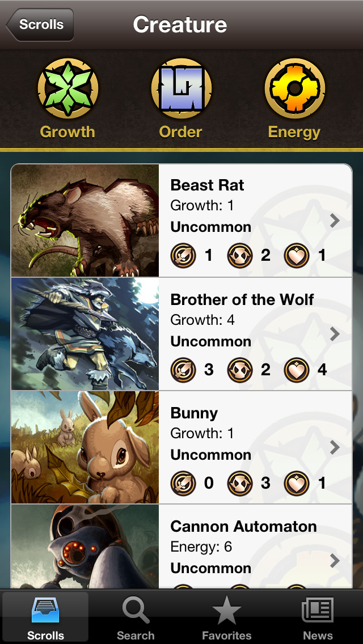Expand Brother of the Wolf details chevron

[335, 334]
